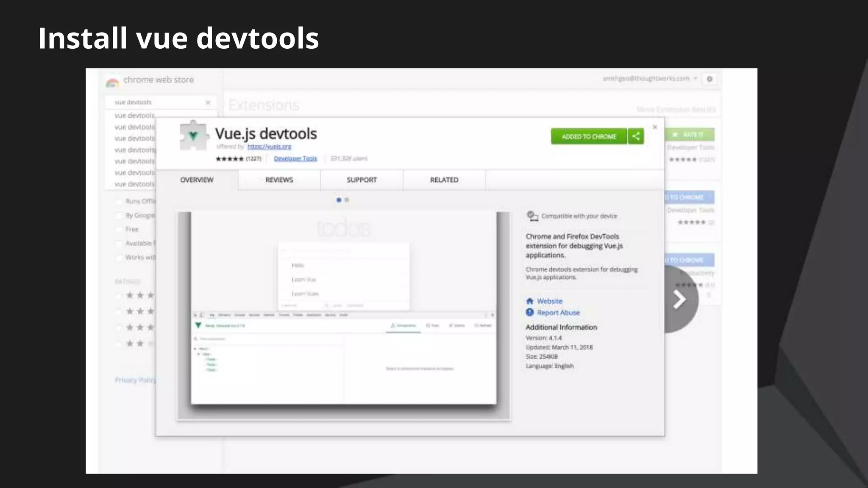Close the Vue.js devtools detail dialog
The width and height of the screenshot is (868, 488).
(655, 127)
